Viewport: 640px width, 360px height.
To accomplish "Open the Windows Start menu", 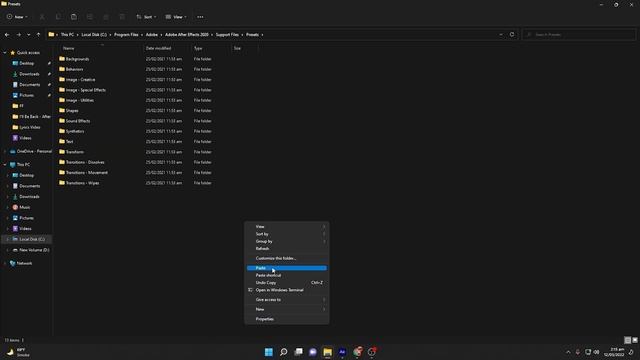I will pos(269,352).
